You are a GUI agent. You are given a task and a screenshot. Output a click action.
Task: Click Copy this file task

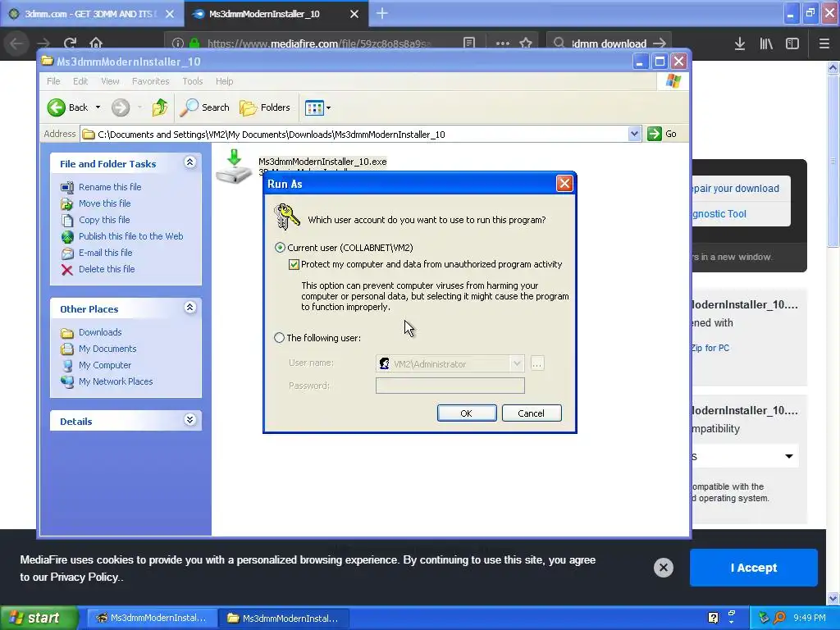pyautogui.click(x=104, y=220)
